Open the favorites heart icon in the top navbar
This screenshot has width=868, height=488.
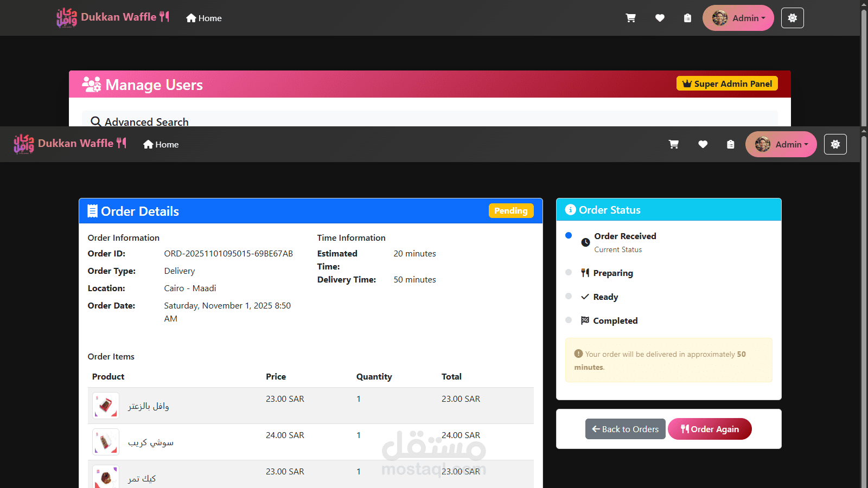660,18
